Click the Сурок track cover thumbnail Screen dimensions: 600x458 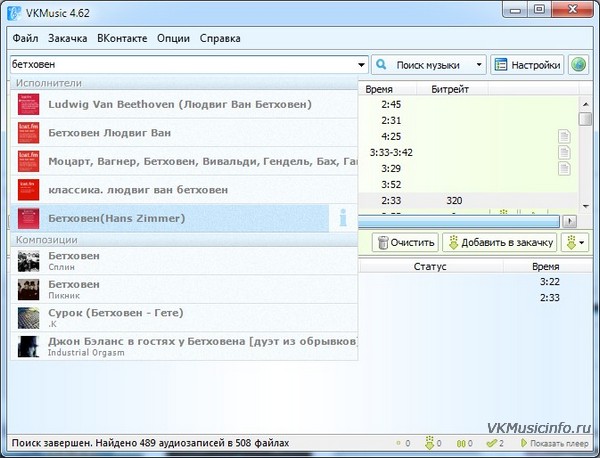pos(28,318)
